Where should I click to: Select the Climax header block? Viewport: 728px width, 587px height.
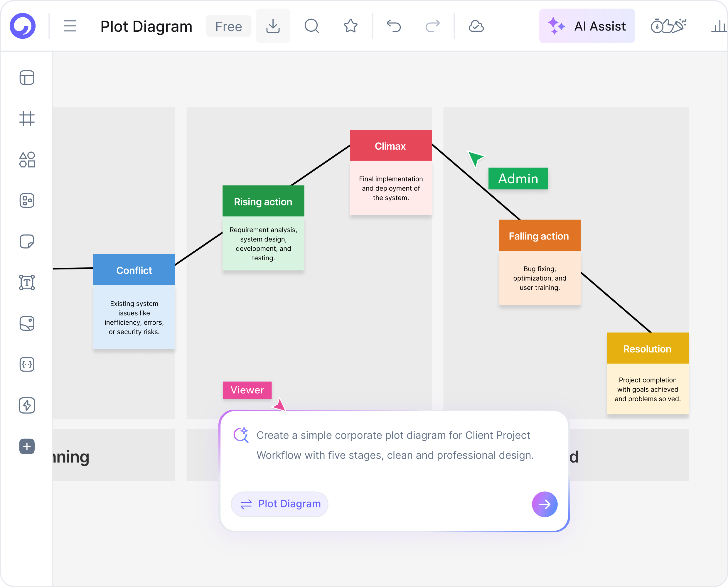pos(391,145)
